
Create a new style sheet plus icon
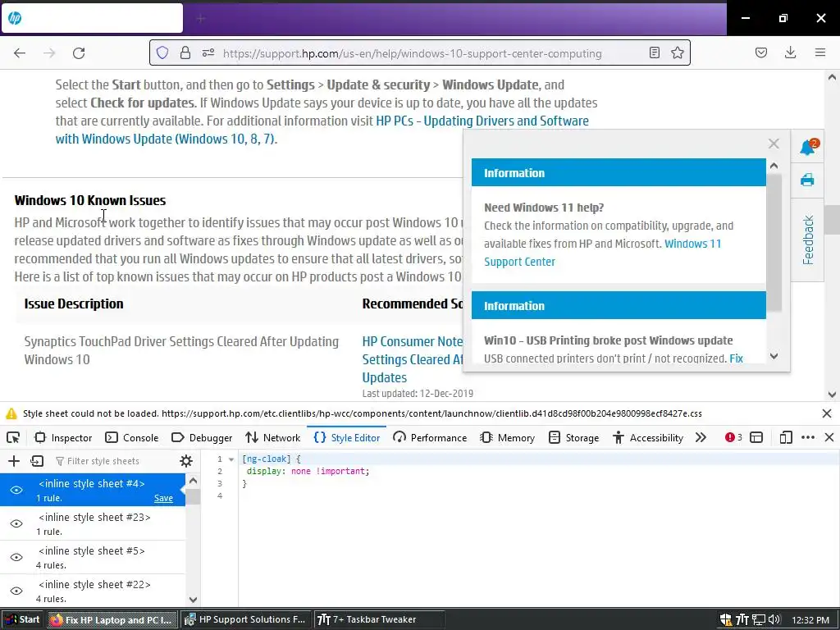click(14, 461)
